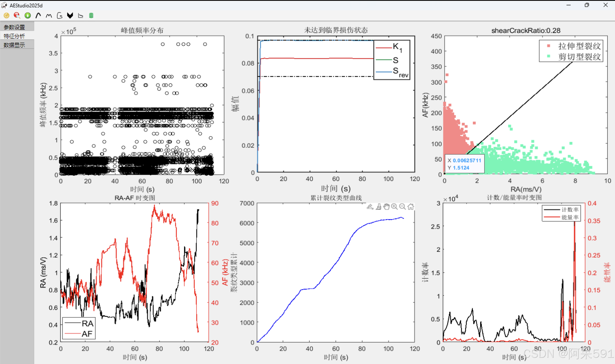Click the yellow refresh icon in the toolbar
Viewport: 615px width, 364px height.
[7, 15]
